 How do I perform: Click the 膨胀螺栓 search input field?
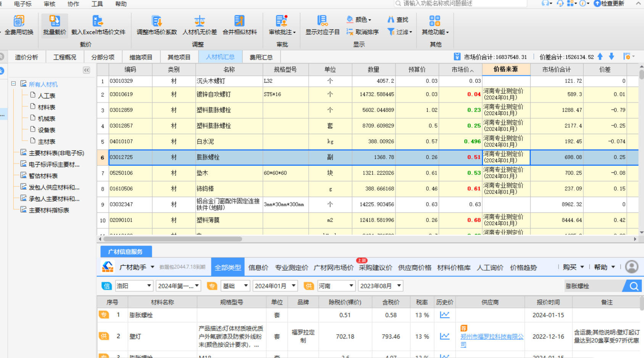[x=594, y=286]
